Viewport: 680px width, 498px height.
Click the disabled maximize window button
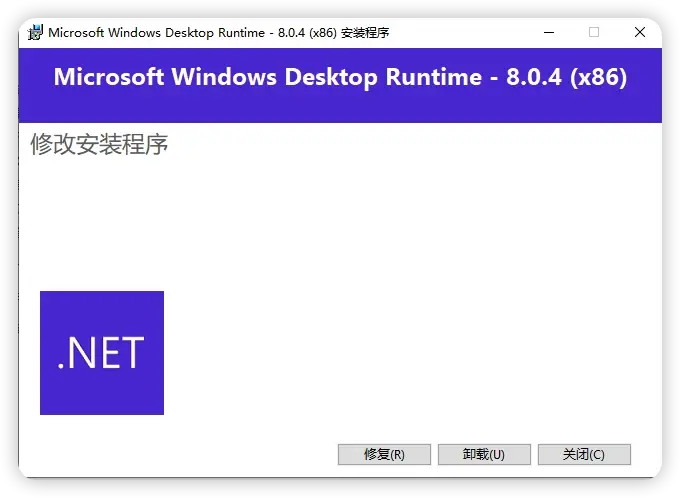click(594, 33)
